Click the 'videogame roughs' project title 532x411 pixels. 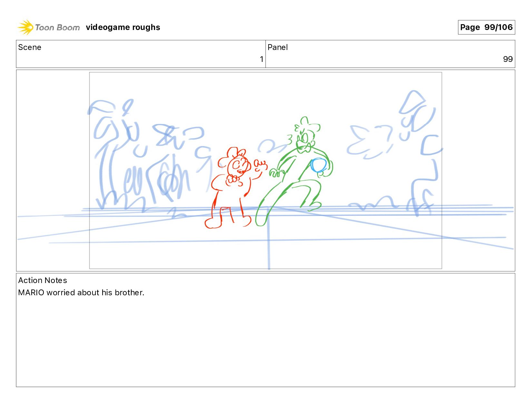[123, 27]
